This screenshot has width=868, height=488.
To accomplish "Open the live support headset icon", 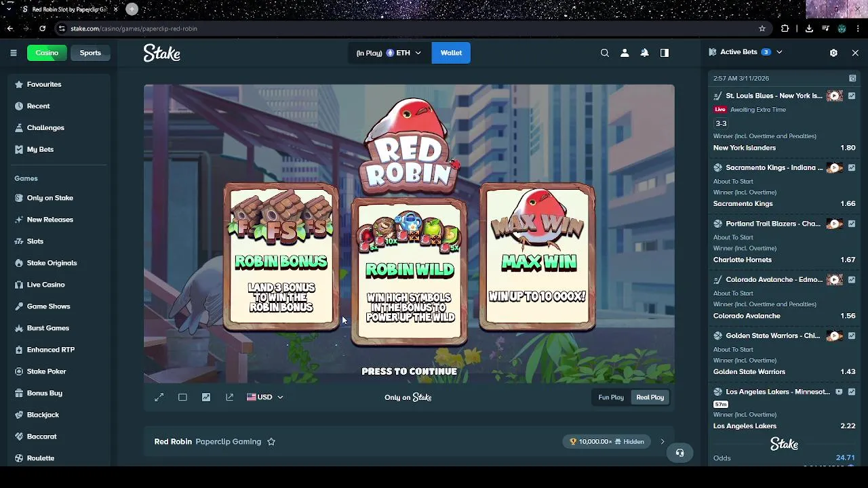I will pyautogui.click(x=679, y=453).
